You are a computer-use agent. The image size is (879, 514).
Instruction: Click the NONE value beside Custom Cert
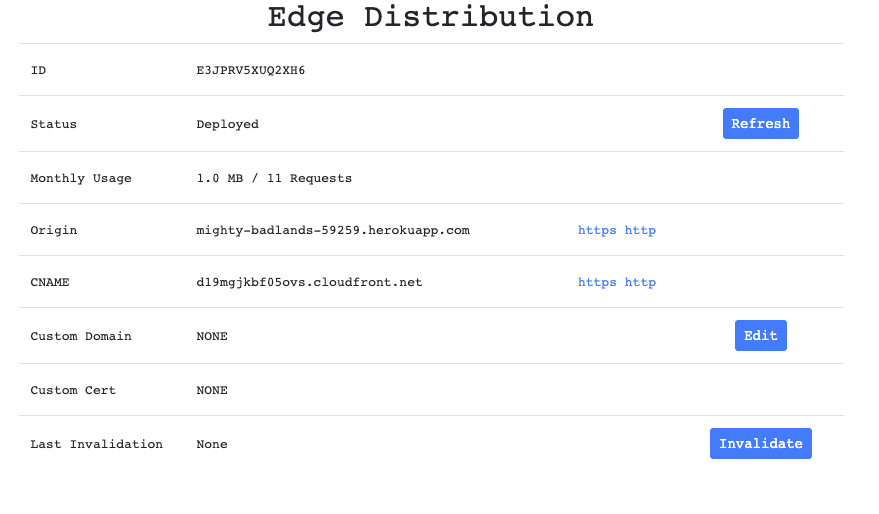(212, 390)
